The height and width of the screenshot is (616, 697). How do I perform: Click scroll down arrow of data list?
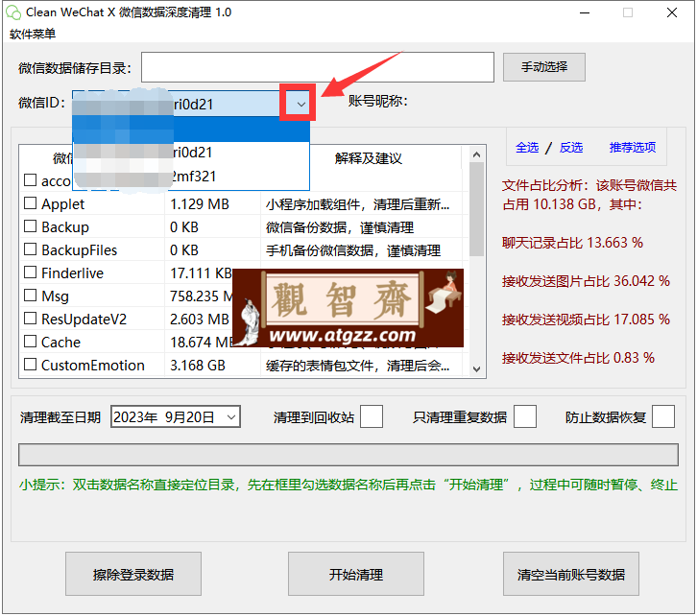pyautogui.click(x=476, y=369)
